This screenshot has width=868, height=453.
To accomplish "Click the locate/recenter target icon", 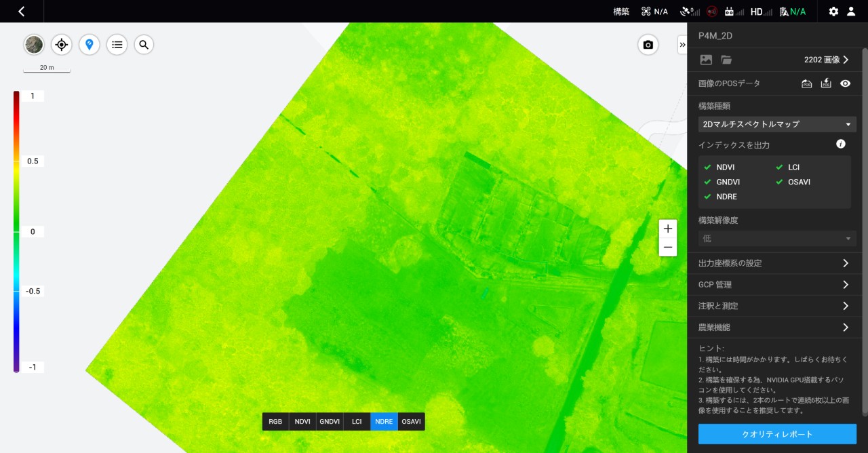I will pyautogui.click(x=62, y=45).
